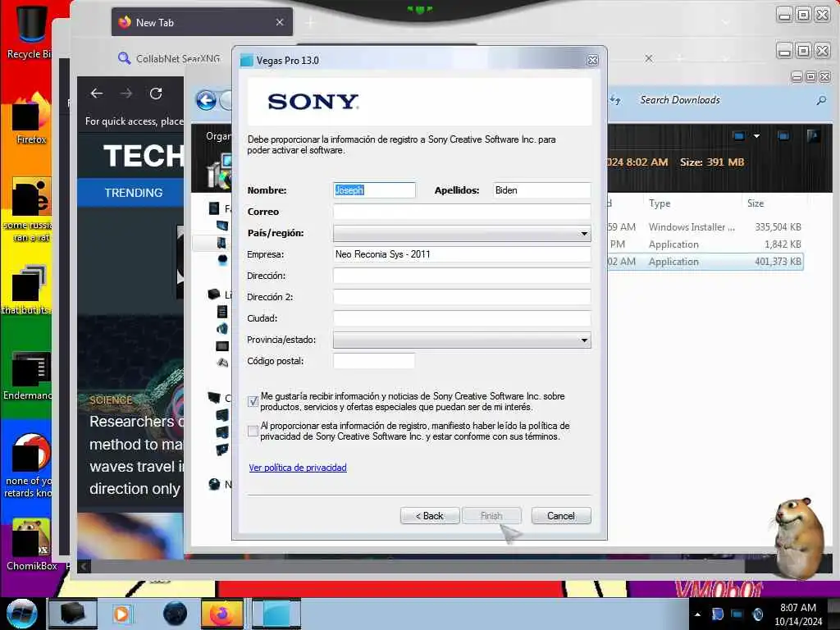This screenshot has height=630, width=840.
Task: Toggle the Explorer preview pane icon
Action: coord(783,136)
